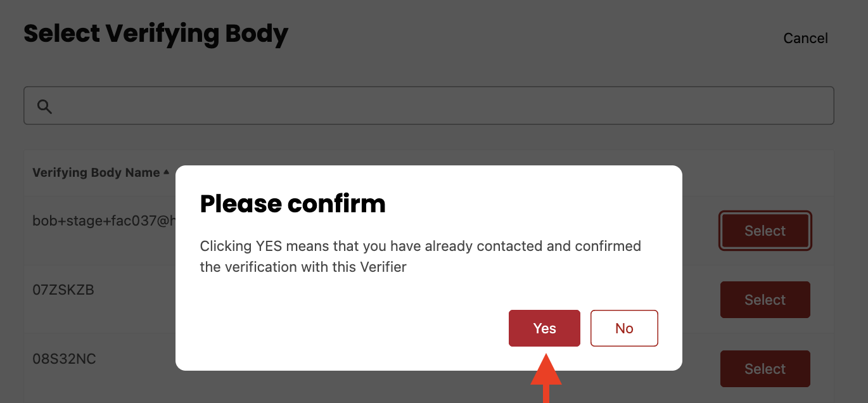
Task: Confirm by clicking the Yes button
Action: 544,328
